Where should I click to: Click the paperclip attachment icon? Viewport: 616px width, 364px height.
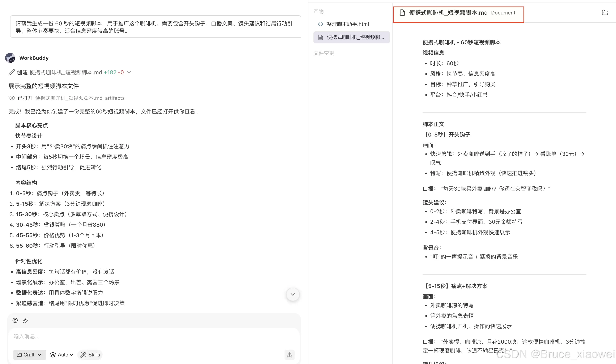tap(25, 320)
